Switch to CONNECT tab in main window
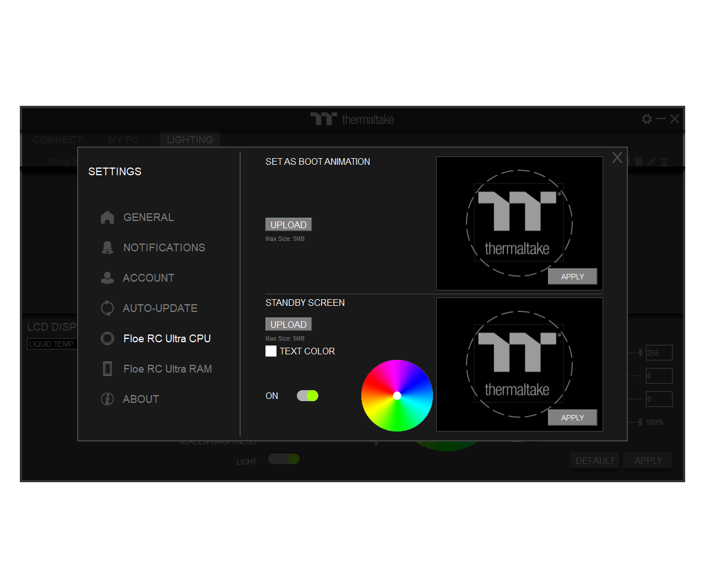Viewport: 705px width, 588px height. click(x=57, y=140)
